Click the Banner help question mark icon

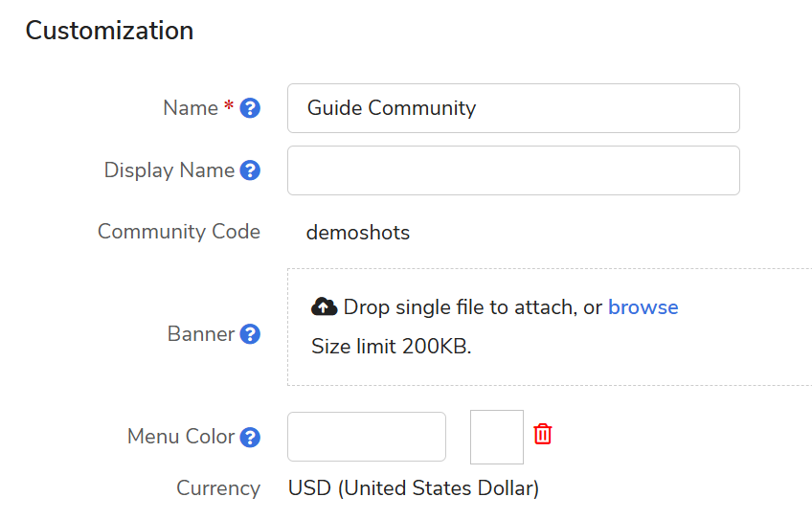tap(250, 334)
